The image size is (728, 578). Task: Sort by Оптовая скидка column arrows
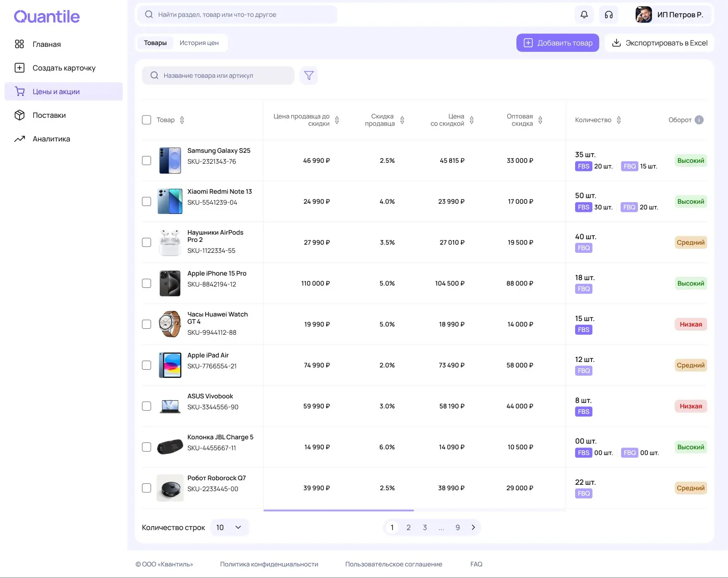[541, 120]
